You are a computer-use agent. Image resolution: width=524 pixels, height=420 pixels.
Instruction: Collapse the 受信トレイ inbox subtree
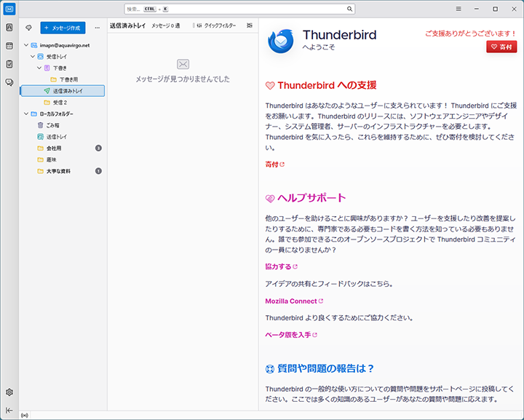point(33,57)
